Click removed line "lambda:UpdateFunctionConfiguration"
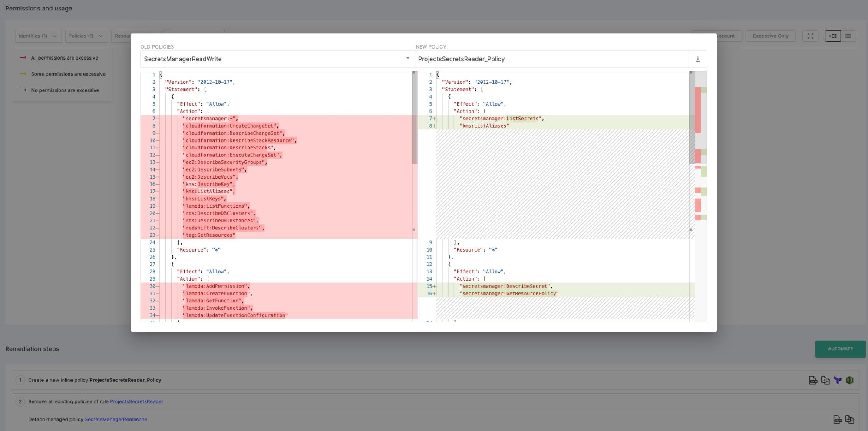Screen dimensions: 868x431 (235, 315)
